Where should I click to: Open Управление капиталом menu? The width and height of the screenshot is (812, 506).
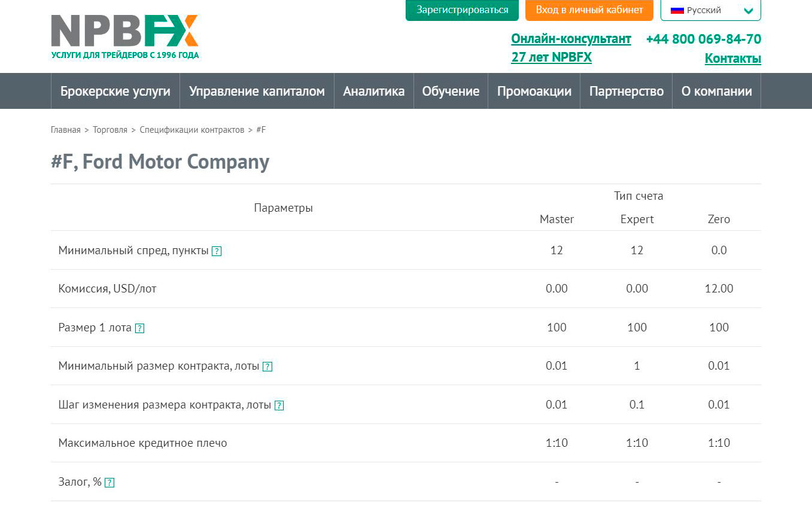click(257, 91)
